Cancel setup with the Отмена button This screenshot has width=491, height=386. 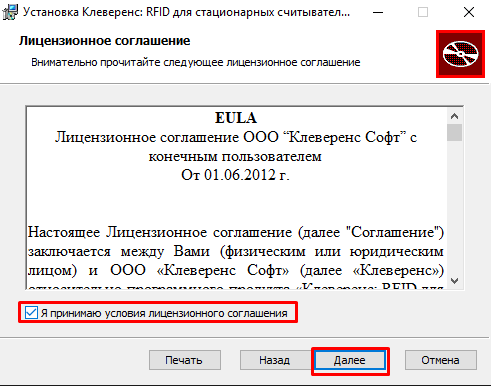441,360
